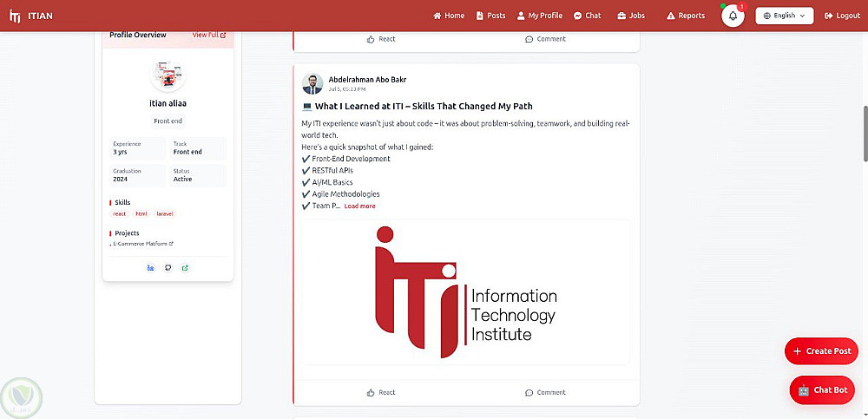868x419 pixels.
Task: Open the Chat page
Action: click(588, 16)
